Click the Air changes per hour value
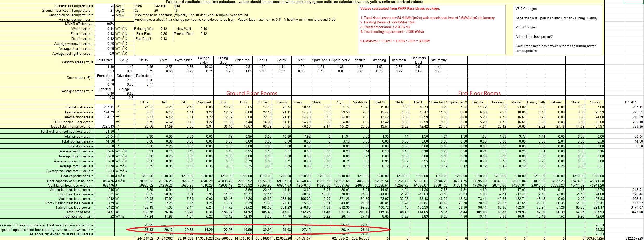The height and width of the screenshot is (240, 644). 105,19
